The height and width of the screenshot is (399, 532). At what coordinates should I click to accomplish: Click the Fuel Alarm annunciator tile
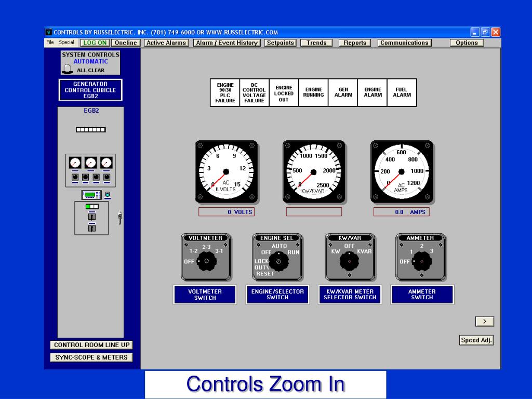[402, 92]
